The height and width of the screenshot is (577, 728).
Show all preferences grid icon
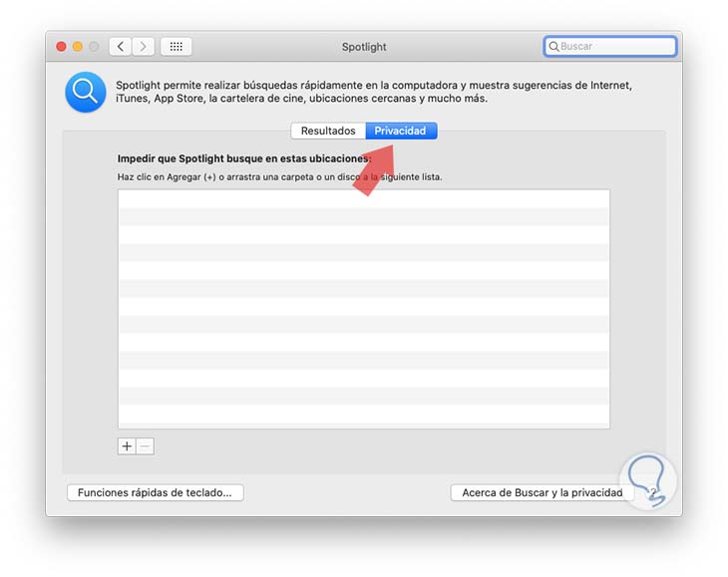pyautogui.click(x=176, y=47)
